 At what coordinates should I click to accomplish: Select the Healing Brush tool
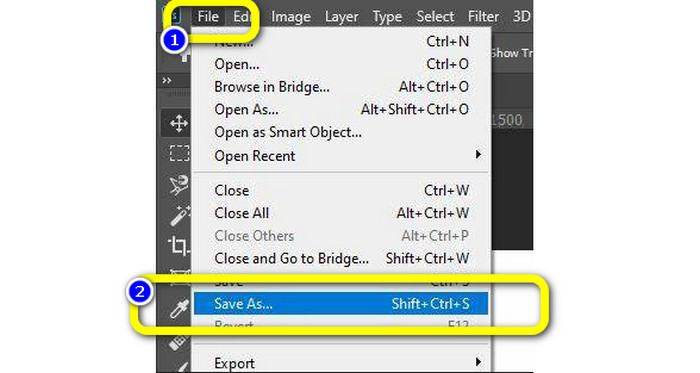pos(179,343)
